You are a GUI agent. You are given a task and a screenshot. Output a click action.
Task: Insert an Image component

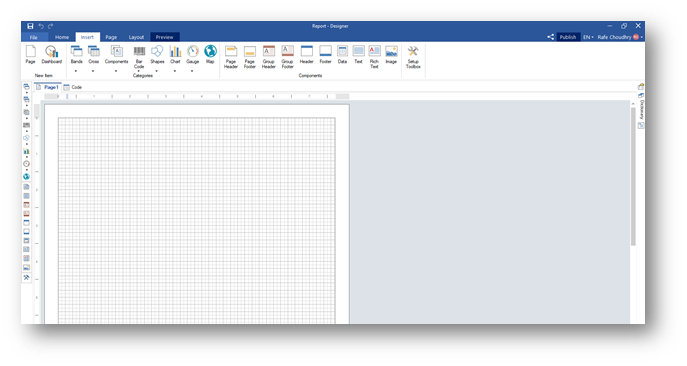391,55
